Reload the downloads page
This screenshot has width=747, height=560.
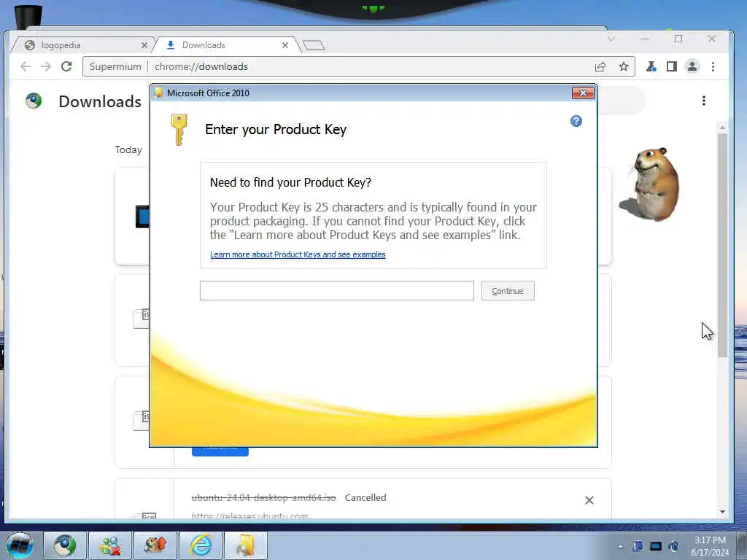click(x=66, y=66)
